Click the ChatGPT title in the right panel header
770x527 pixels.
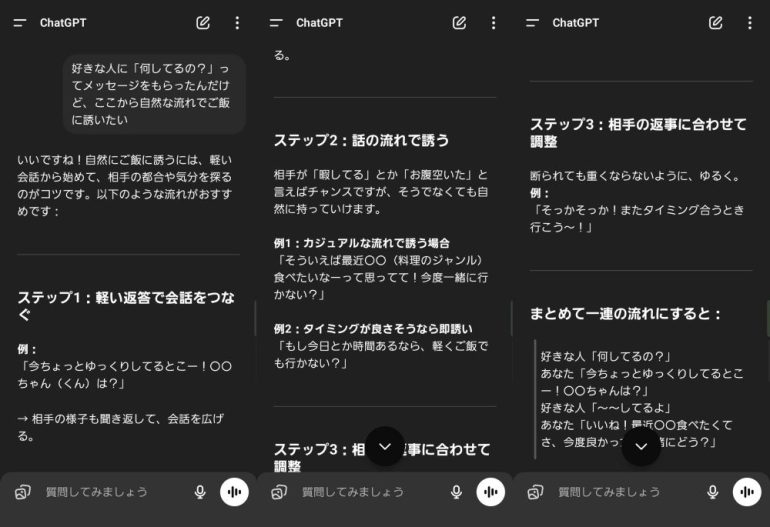pos(575,23)
